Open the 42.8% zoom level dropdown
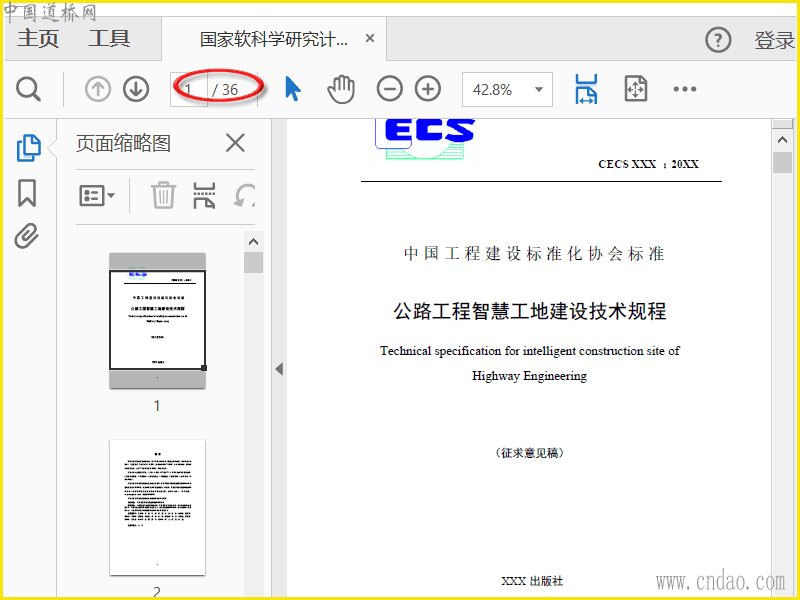Viewport: 800px width, 600px height. (507, 90)
